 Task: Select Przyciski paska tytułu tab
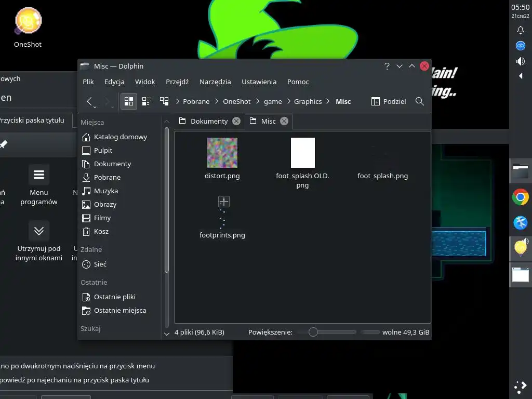32,120
